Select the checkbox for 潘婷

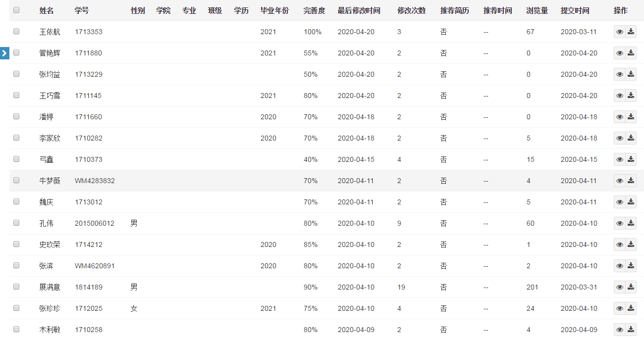point(16,116)
